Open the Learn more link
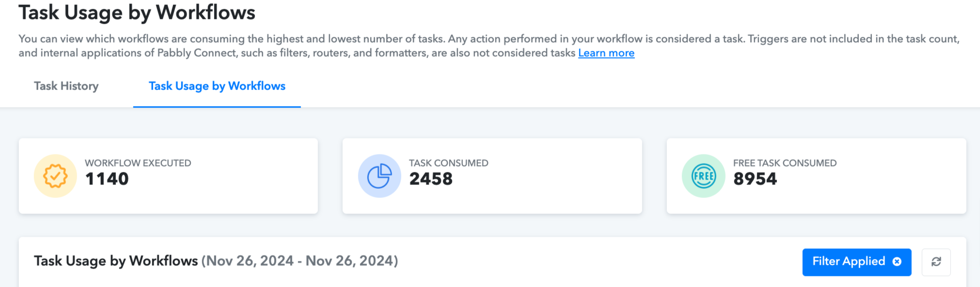 [606, 53]
